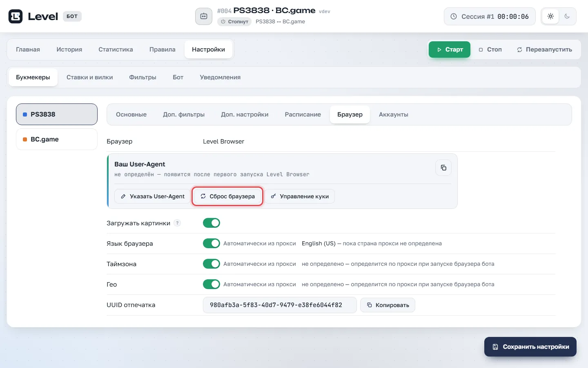Switch to Расписание sub-tab
The image size is (588, 368).
pos(303,114)
